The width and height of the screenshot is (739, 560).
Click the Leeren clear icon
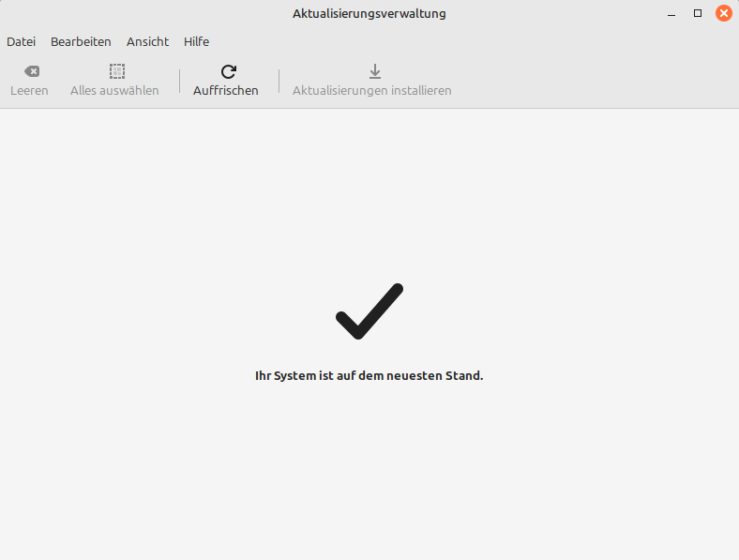[31, 71]
